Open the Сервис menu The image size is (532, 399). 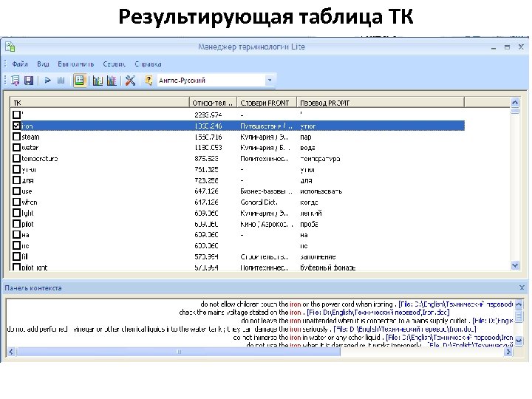tap(114, 64)
